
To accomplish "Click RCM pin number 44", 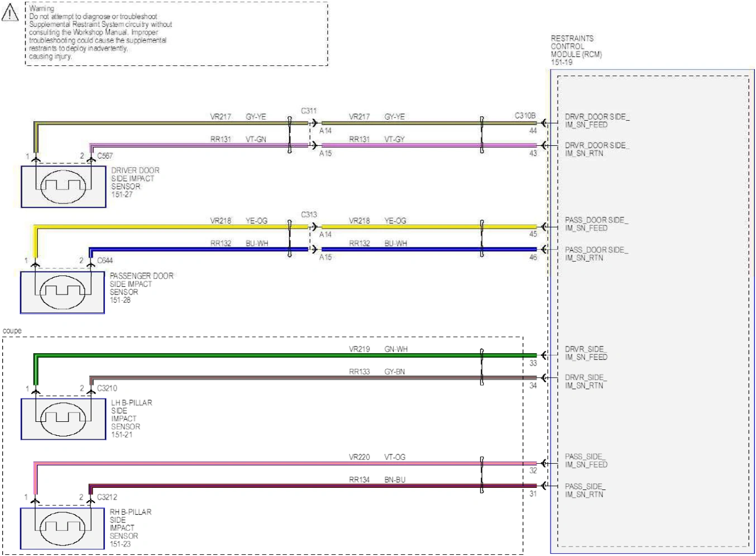I will [533, 131].
